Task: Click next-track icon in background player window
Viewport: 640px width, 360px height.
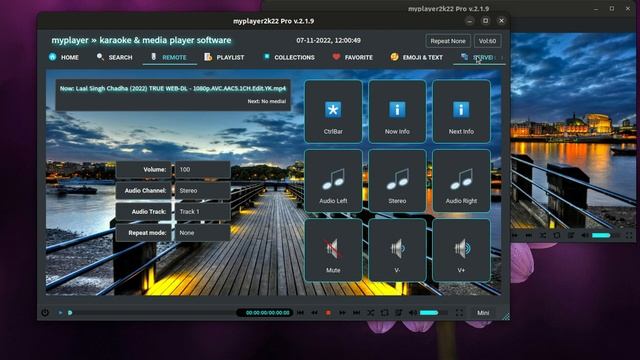Action: [529, 235]
